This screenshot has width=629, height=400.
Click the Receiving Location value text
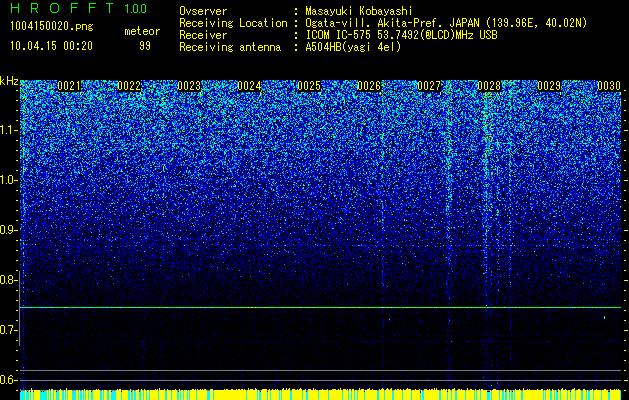(446, 23)
